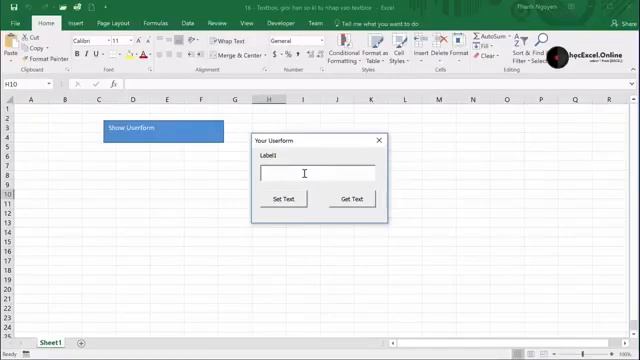Image resolution: width=640 pixels, height=360 pixels.
Task: Open the General number format dropdown
Action: click(322, 41)
